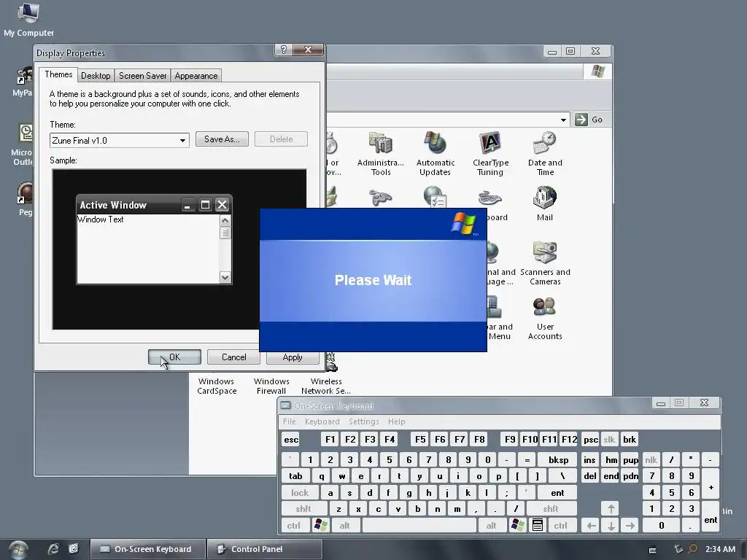747x560 pixels.
Task: Expand the Theme dropdown list
Action: [x=182, y=141]
